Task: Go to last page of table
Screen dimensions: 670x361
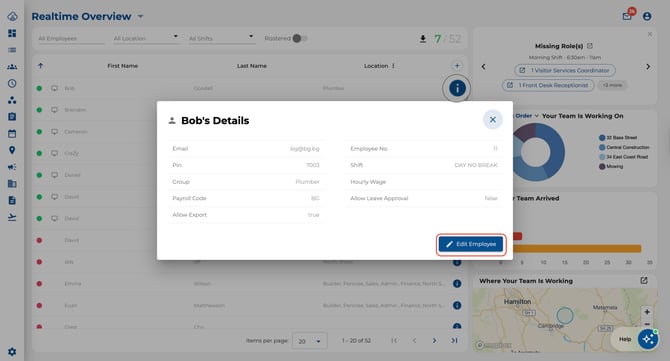Action: [x=454, y=340]
